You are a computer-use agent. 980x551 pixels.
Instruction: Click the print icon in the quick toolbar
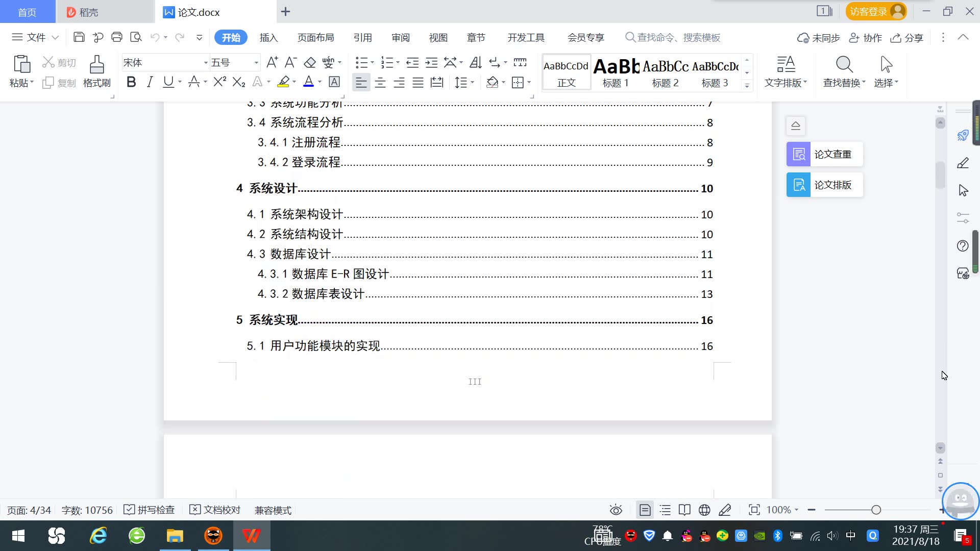[x=117, y=37]
